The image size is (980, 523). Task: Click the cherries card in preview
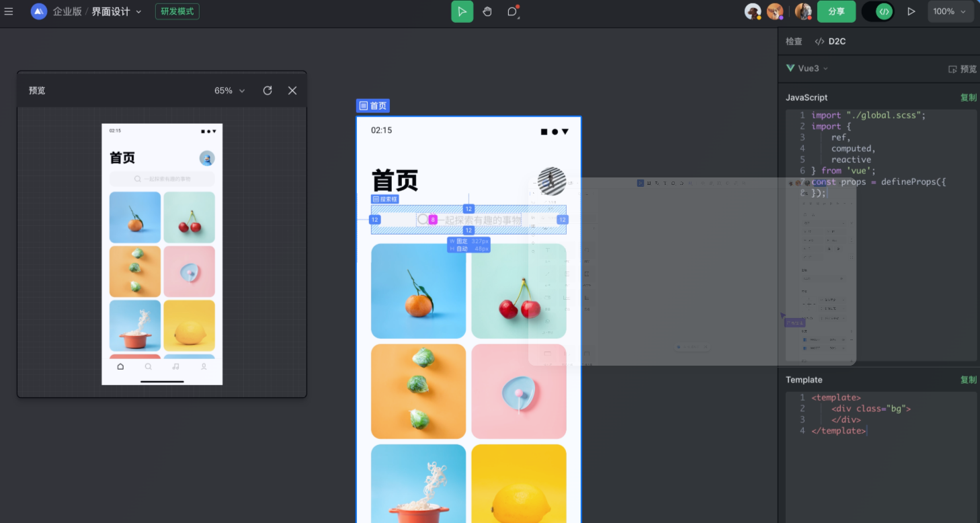[x=190, y=217]
